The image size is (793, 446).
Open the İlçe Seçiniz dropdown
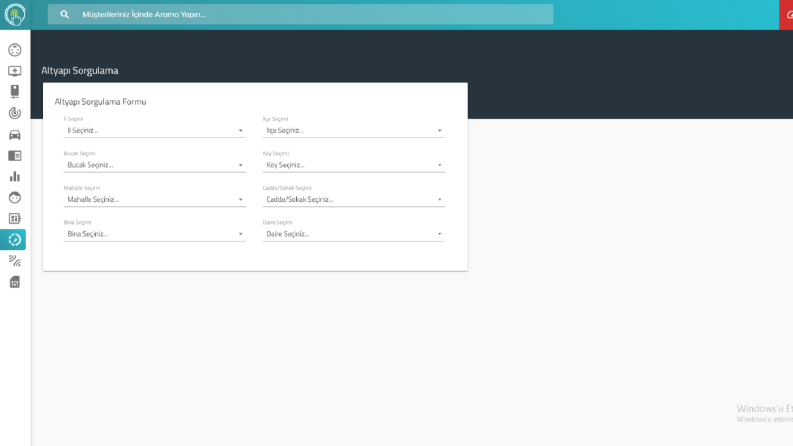(354, 130)
